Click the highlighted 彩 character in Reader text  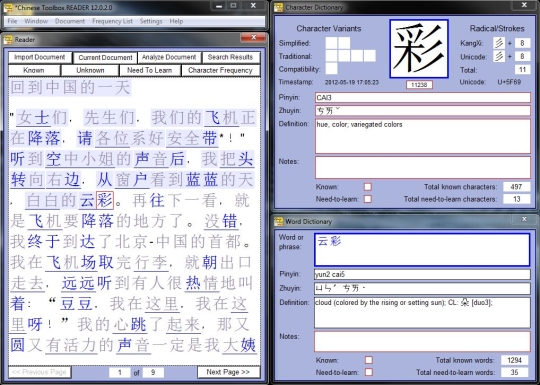pos(105,200)
